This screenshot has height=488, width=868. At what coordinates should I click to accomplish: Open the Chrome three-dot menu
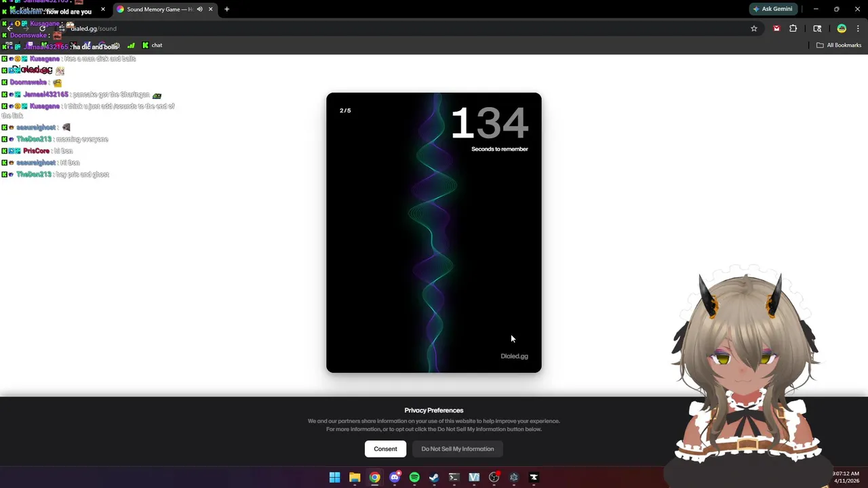pyautogui.click(x=859, y=28)
